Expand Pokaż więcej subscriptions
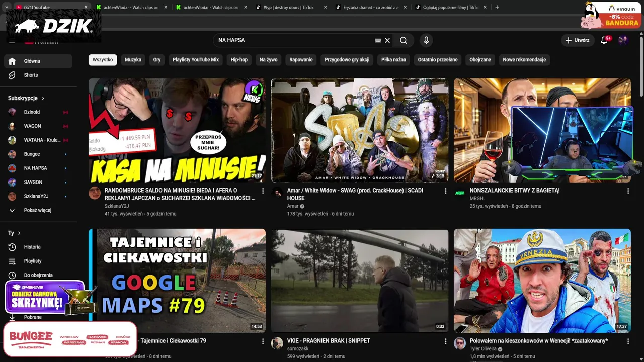This screenshot has height=362, width=644. click(38, 211)
